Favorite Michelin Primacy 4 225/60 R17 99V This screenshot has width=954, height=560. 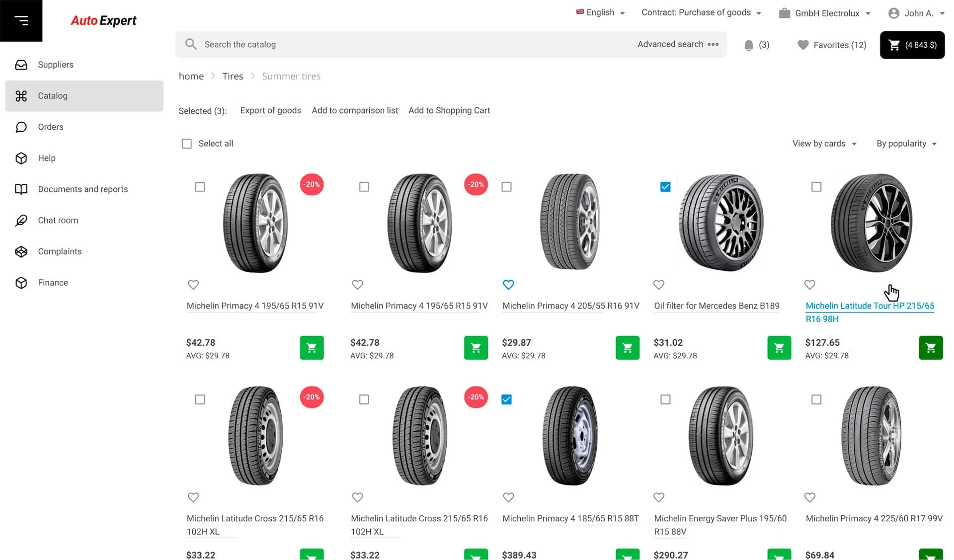coord(810,497)
